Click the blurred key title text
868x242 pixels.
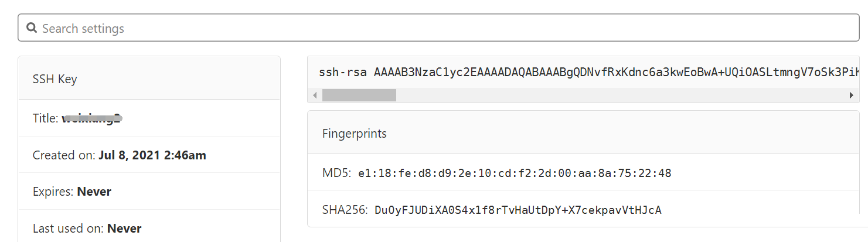pos(92,118)
